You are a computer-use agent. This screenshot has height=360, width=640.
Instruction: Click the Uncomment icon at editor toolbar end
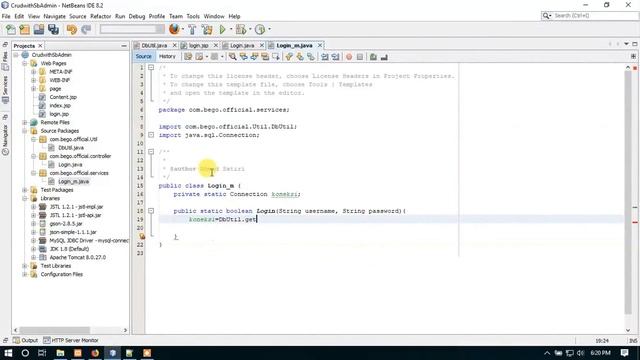[384, 57]
